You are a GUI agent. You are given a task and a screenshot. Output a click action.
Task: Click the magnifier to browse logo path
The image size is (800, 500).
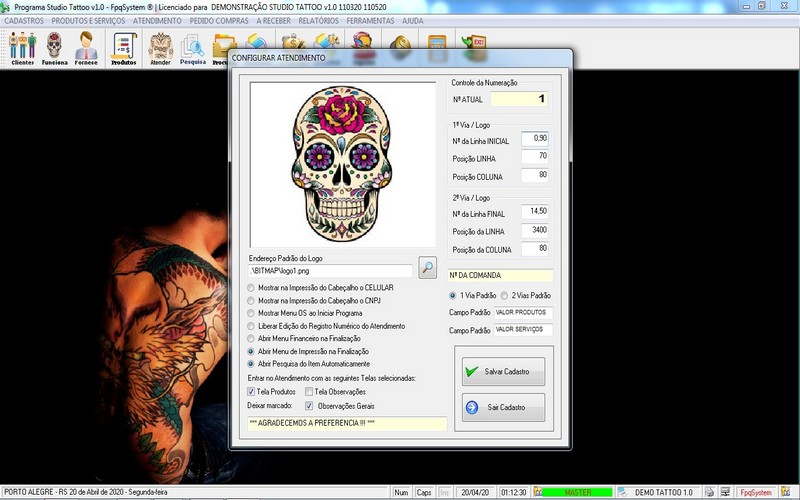click(x=427, y=268)
